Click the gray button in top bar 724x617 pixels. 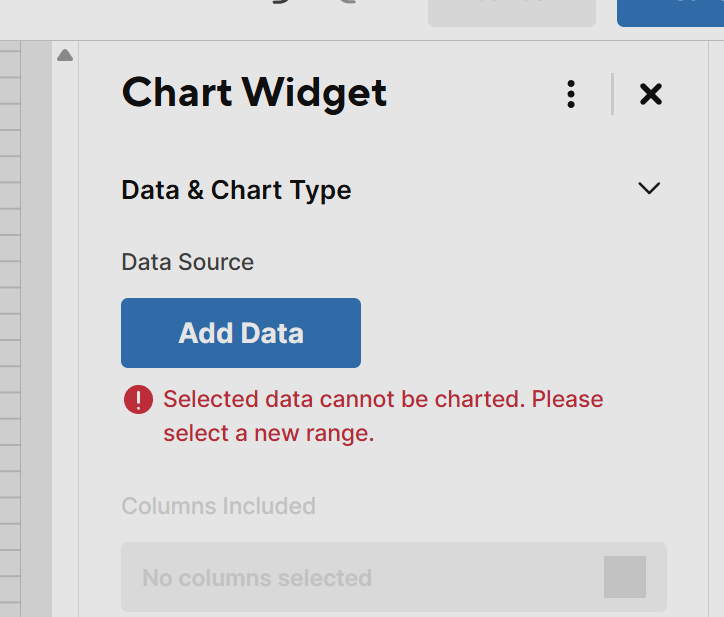[x=511, y=10]
